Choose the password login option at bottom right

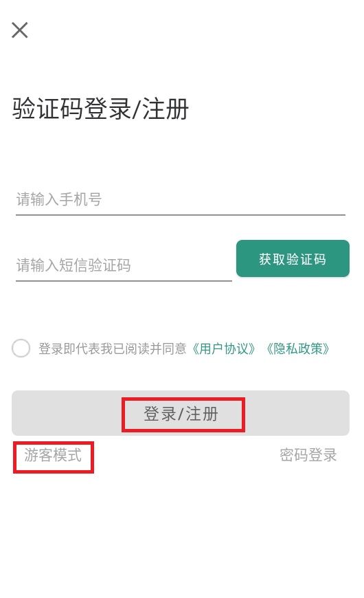[x=308, y=455]
